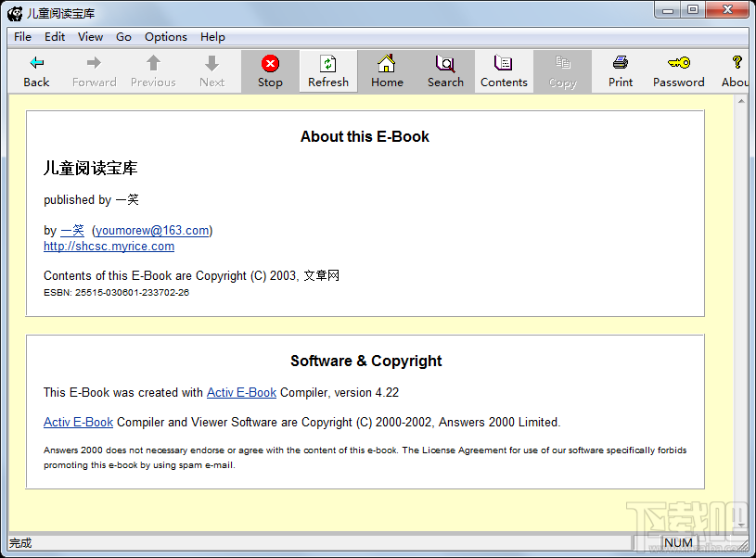The image size is (756, 558).
Task: Open the Edit menu
Action: coord(55,37)
